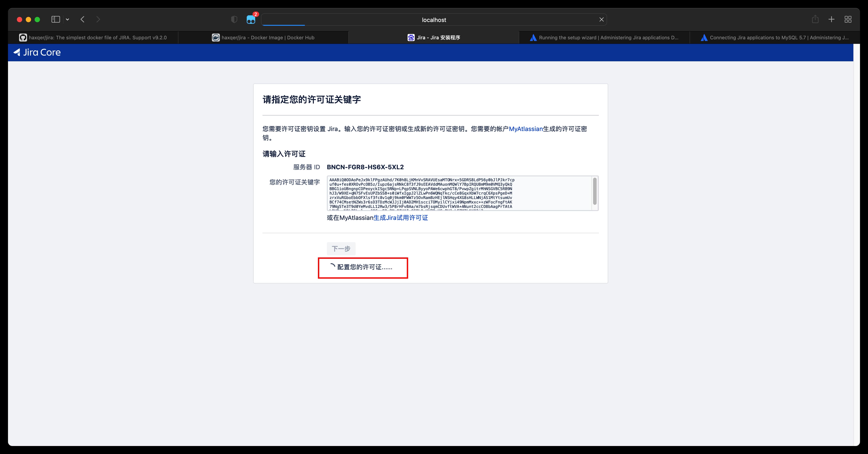Screen dimensions: 868x454
Task: Switch to haxqer/jira GitHub tab
Action: coord(93,38)
